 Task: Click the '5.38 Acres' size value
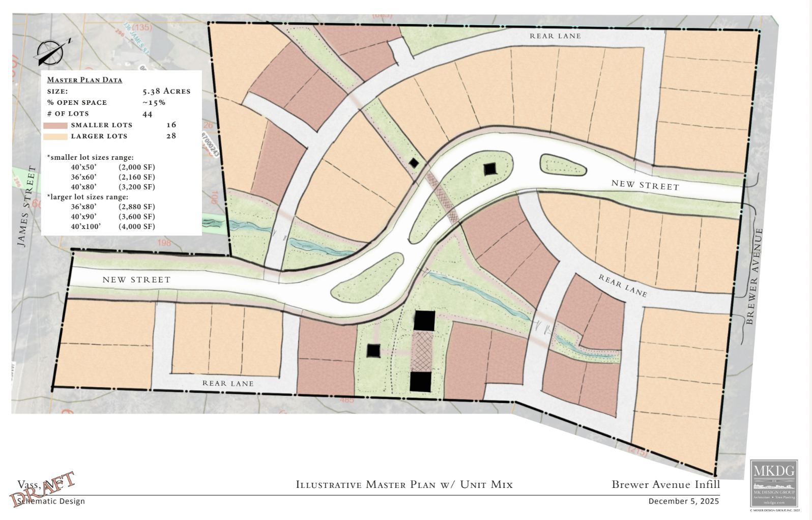point(166,91)
